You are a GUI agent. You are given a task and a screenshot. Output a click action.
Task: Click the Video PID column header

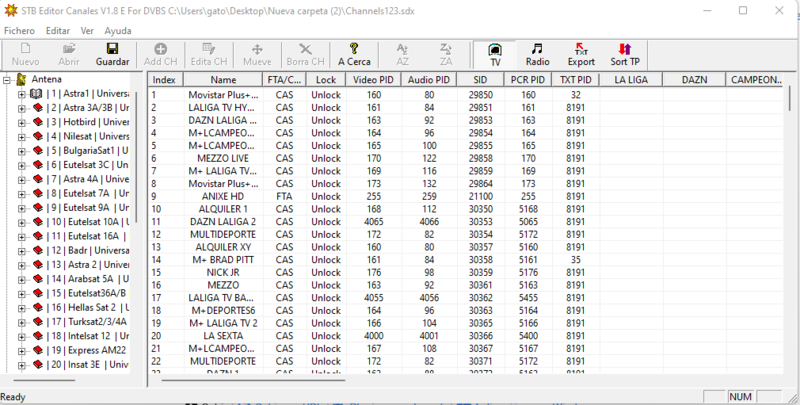click(x=373, y=80)
